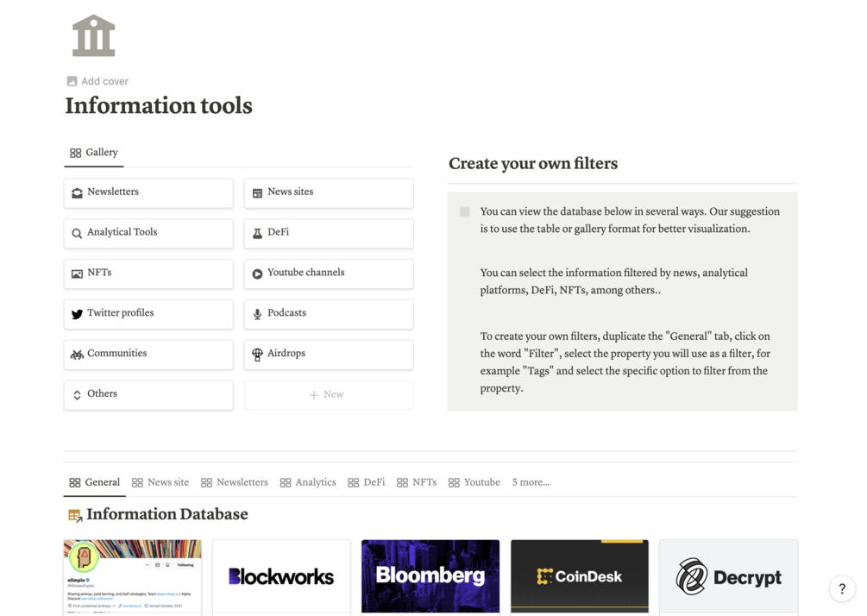This screenshot has width=867, height=616.
Task: Click the Analytical Tools magnifier icon
Action: coord(77,233)
